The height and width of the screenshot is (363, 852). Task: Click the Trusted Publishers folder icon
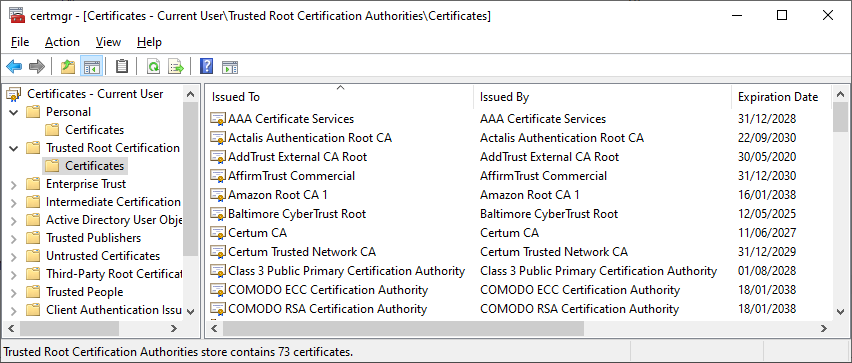(x=33, y=238)
